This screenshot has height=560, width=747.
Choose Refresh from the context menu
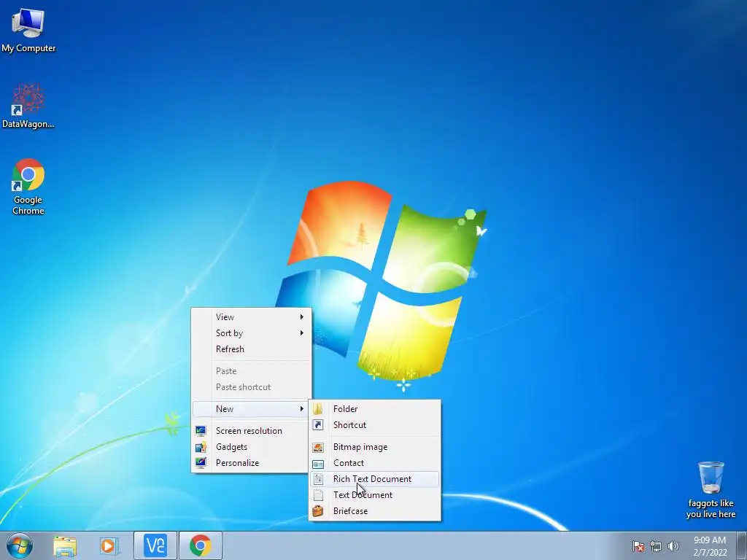pyautogui.click(x=251, y=349)
